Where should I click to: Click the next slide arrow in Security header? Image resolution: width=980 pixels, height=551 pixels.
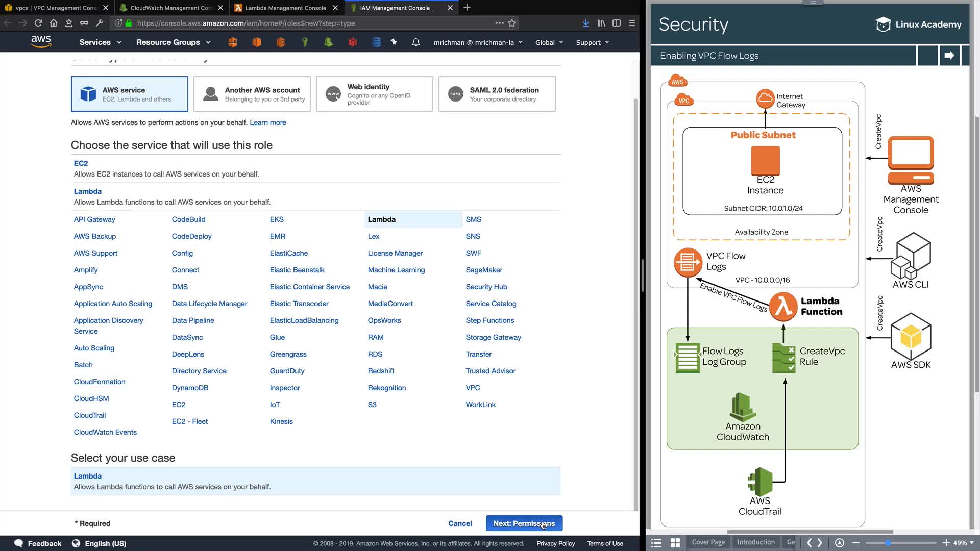coord(949,56)
